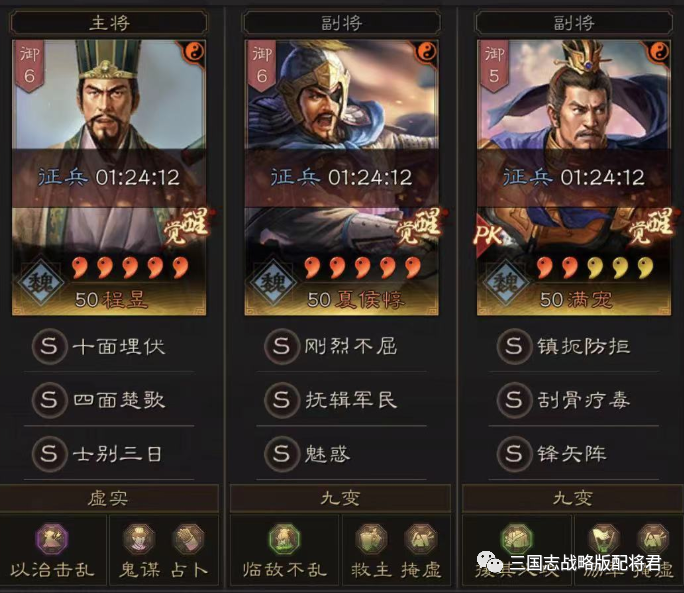The height and width of the screenshot is (593, 684).
Task: Open the 九变 tactics header under 满宠
Action: tap(573, 498)
